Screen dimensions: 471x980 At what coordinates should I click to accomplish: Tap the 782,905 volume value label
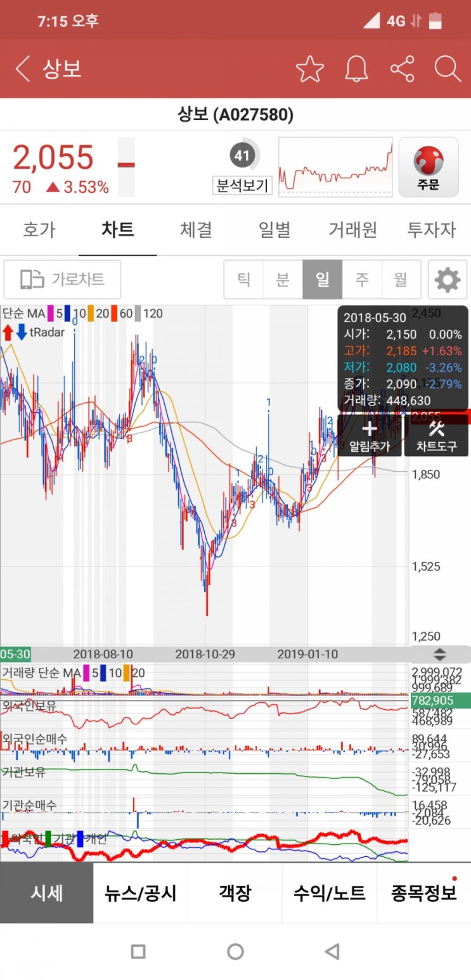tap(441, 700)
